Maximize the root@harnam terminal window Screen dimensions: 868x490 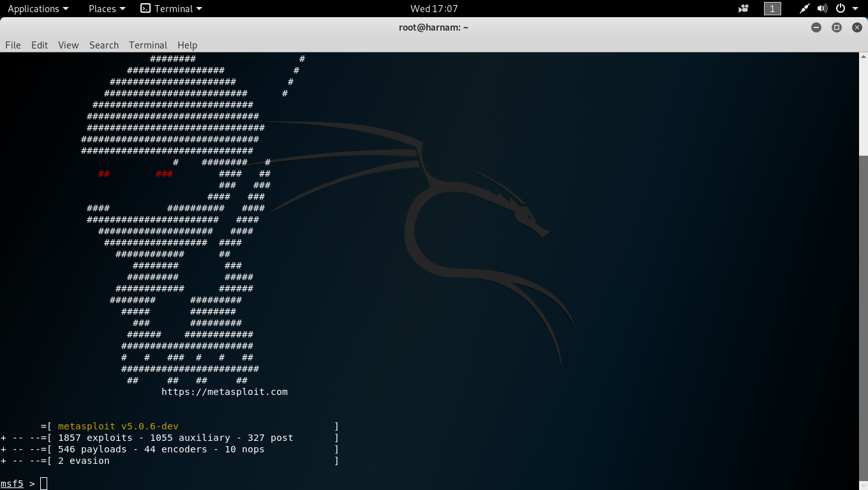(837, 27)
